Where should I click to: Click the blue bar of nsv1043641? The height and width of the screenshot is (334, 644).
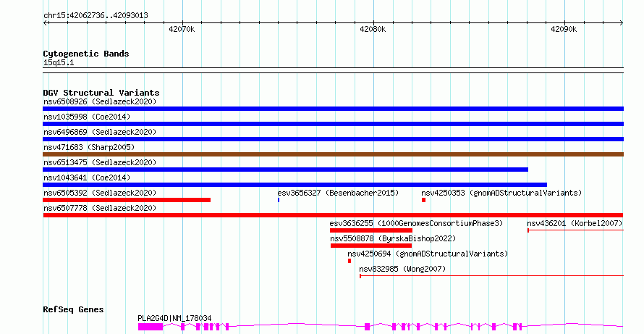coord(295,185)
